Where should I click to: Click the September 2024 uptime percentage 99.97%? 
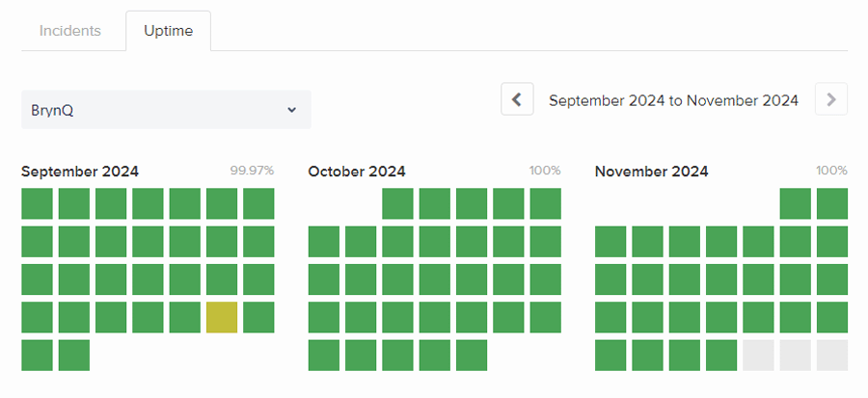252,171
